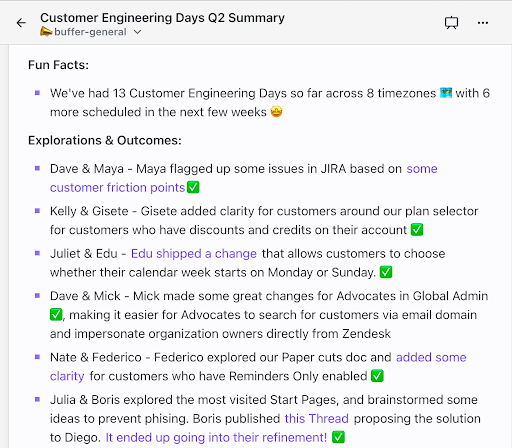This screenshot has width=512, height=448.
Task: Open the this Thread link
Action: pos(316,418)
